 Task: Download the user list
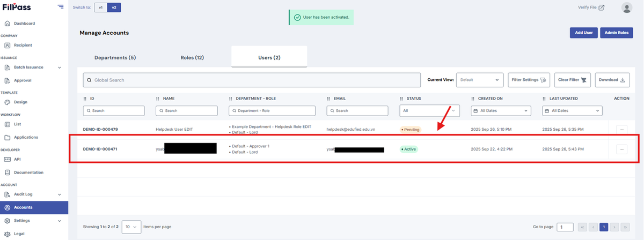[612, 80]
